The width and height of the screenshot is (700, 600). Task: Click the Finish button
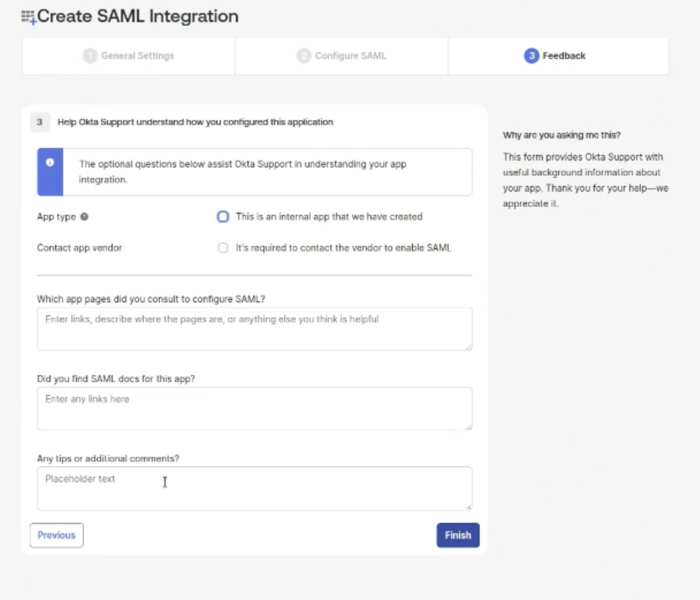[x=457, y=535]
